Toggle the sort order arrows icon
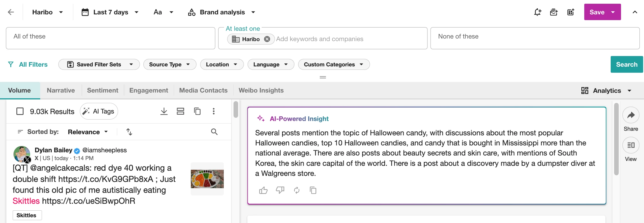Screen dimensions: 644x223 129,132
